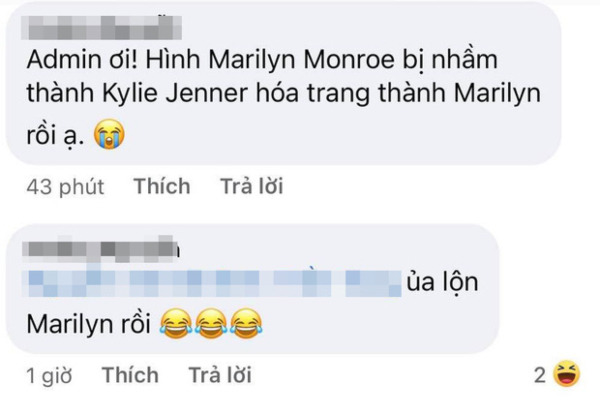Click the middle laughing-tears emoji in the second comment
Image resolution: width=600 pixels, height=400 pixels.
(211, 324)
